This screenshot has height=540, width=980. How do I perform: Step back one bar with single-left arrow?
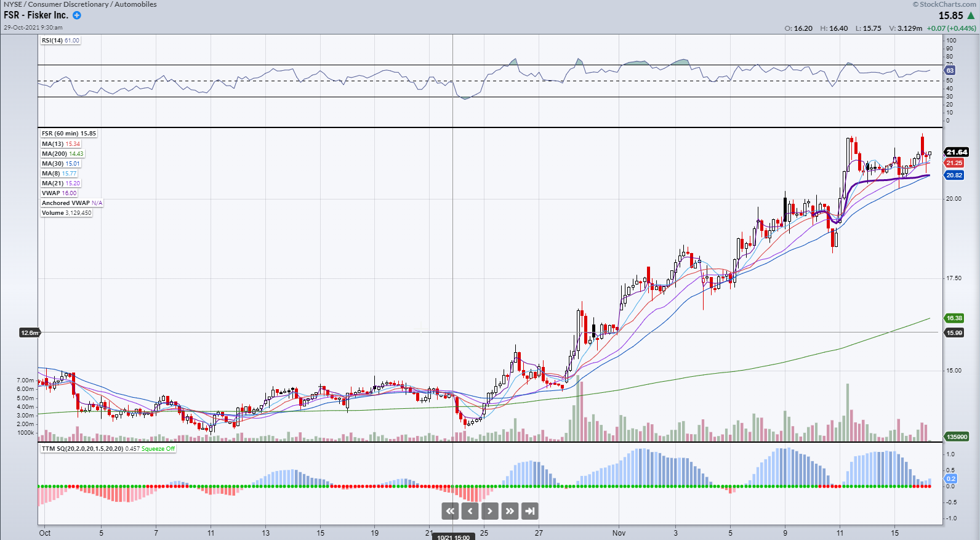pyautogui.click(x=470, y=510)
